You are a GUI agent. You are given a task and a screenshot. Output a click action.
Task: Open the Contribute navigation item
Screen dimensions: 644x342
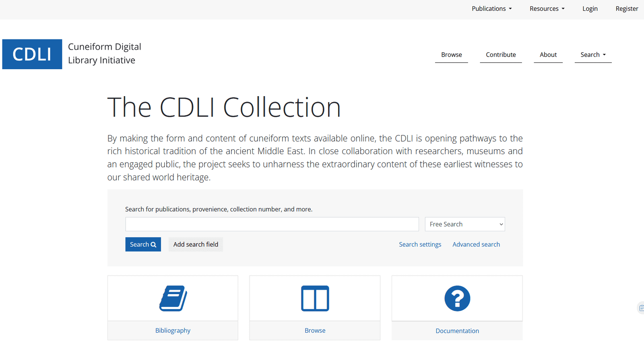pyautogui.click(x=501, y=55)
